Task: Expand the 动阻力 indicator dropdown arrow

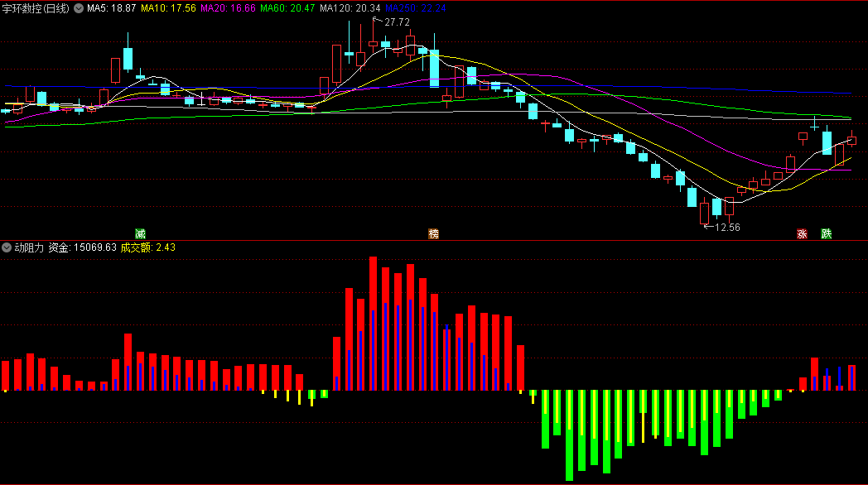Action: 7,247
